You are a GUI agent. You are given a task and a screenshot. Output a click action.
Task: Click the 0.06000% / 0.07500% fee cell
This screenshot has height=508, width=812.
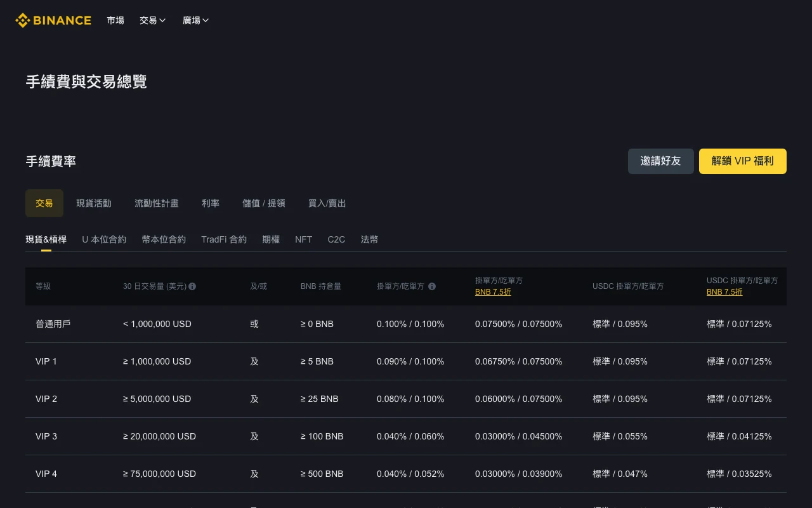click(518, 399)
